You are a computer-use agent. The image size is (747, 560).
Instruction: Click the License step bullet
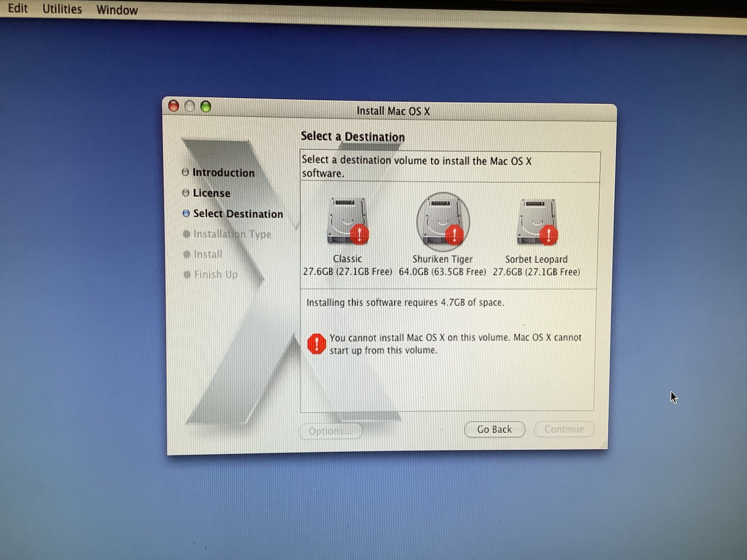pos(186,193)
